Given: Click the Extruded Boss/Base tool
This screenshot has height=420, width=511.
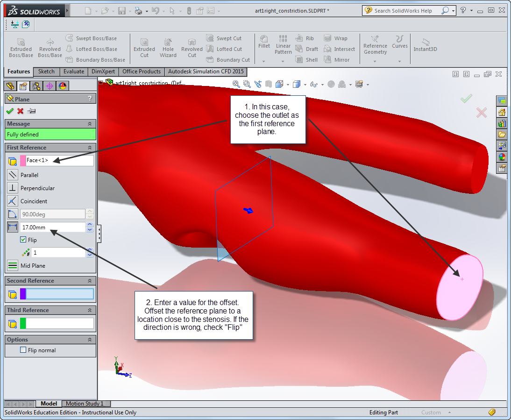Looking at the screenshot, I should pos(21,48).
